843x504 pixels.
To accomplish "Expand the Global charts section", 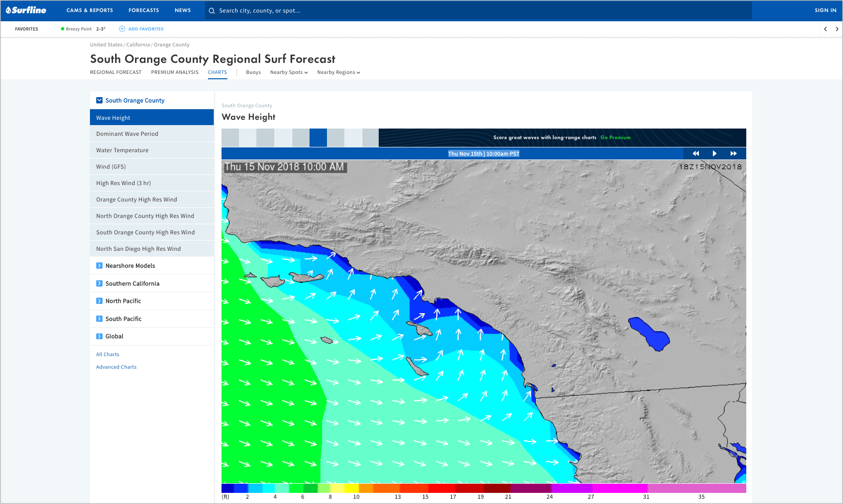I will [99, 336].
